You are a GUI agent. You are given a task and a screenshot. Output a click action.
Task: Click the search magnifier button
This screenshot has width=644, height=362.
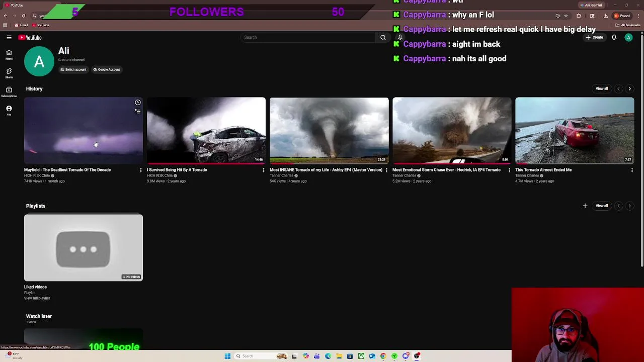tap(383, 37)
